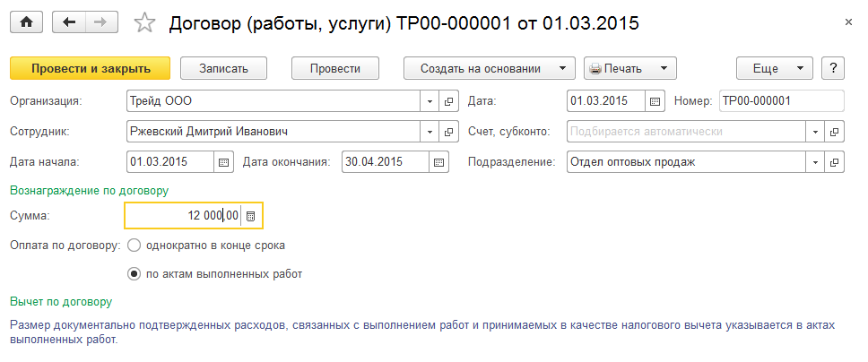Click the Счет, субконто input field
The height and width of the screenshot is (362, 868).
tap(687, 132)
